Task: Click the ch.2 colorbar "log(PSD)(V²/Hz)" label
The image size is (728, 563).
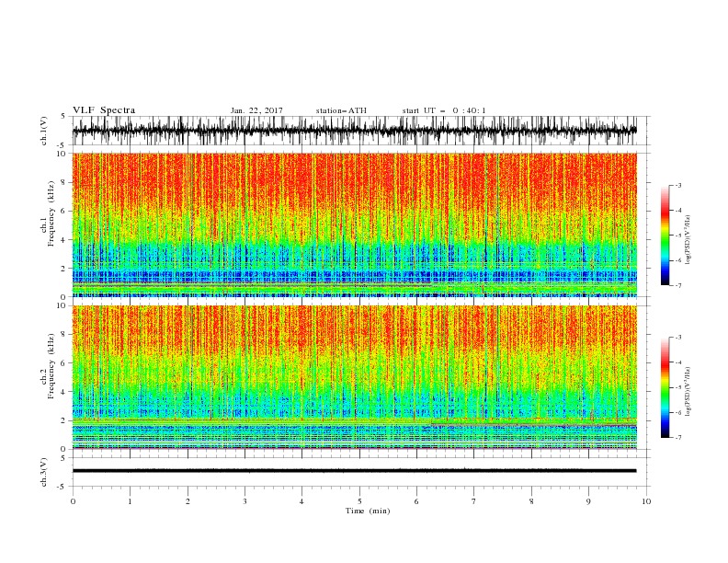Action: (688, 392)
